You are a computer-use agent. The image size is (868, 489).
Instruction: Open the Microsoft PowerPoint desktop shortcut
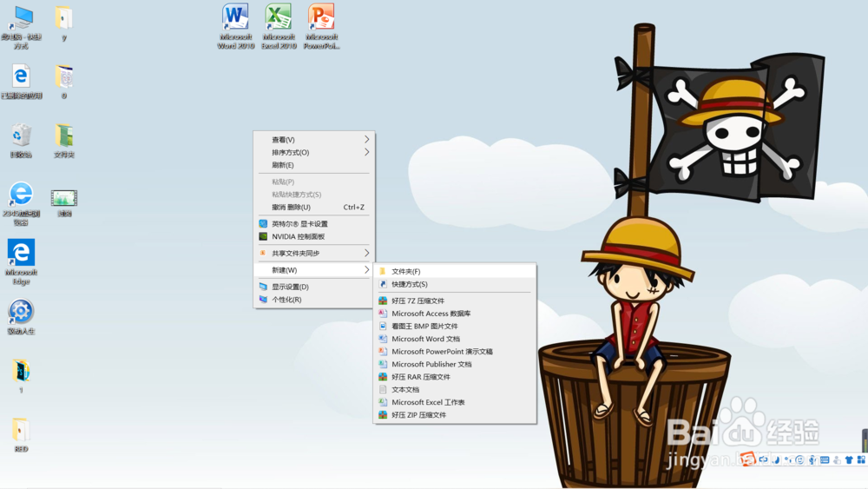pos(322,26)
